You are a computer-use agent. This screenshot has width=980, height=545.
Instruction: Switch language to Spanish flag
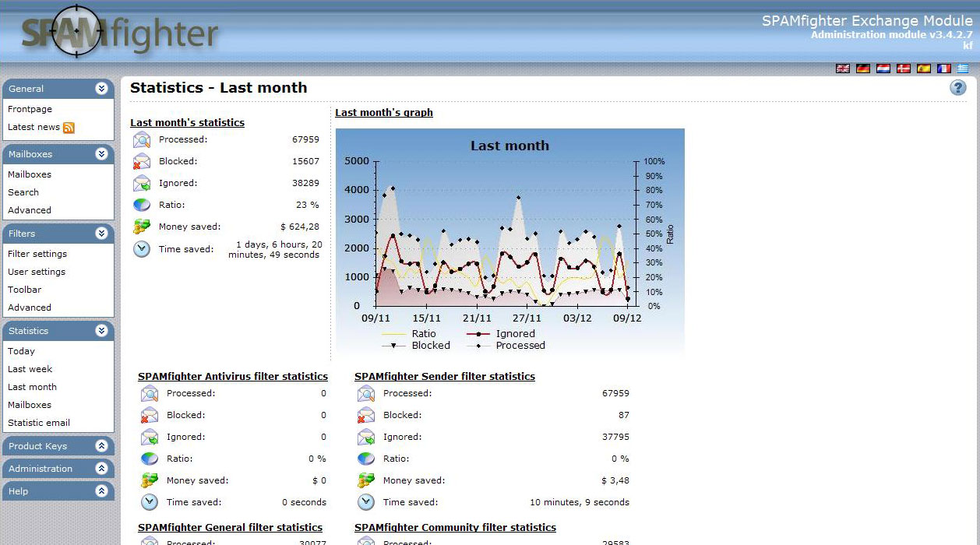(924, 69)
